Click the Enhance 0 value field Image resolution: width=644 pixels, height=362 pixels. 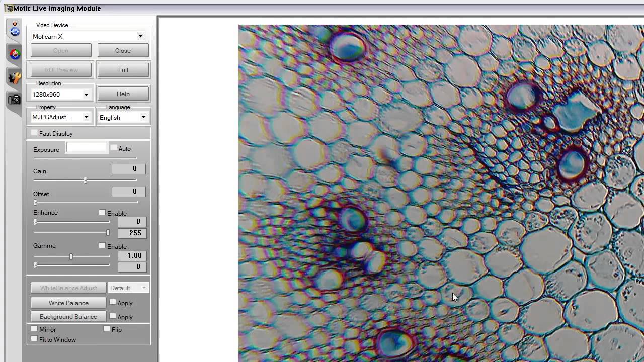point(132,222)
